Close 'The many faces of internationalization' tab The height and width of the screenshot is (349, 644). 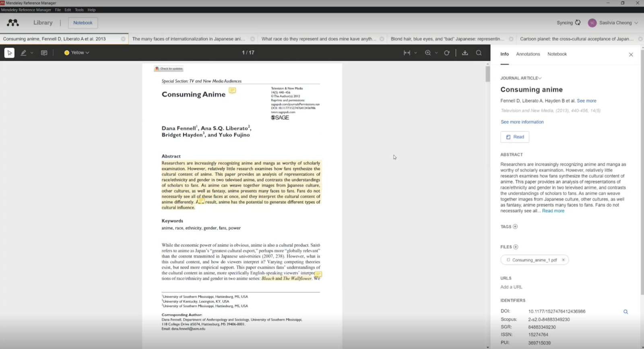(x=252, y=39)
